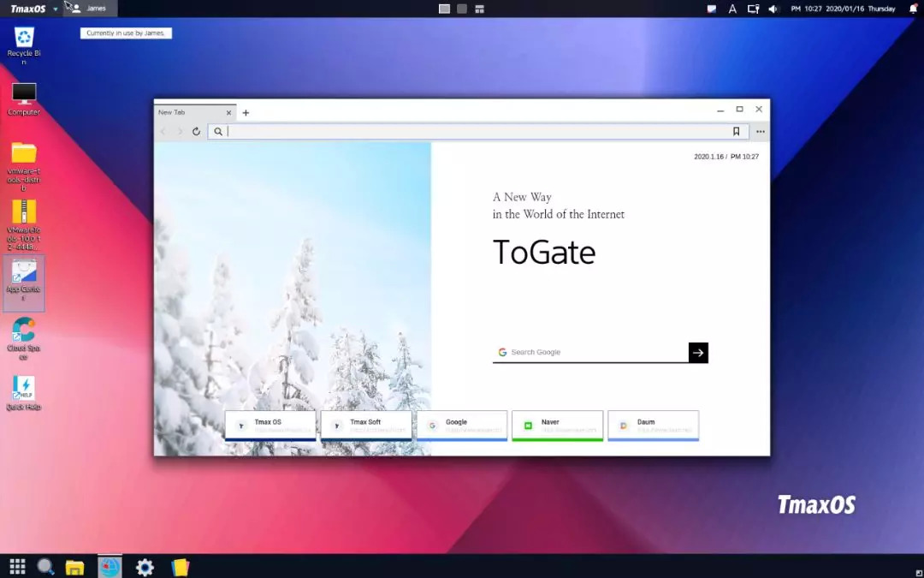Bookmark the page with the bookmark icon
924x578 pixels.
tap(736, 132)
